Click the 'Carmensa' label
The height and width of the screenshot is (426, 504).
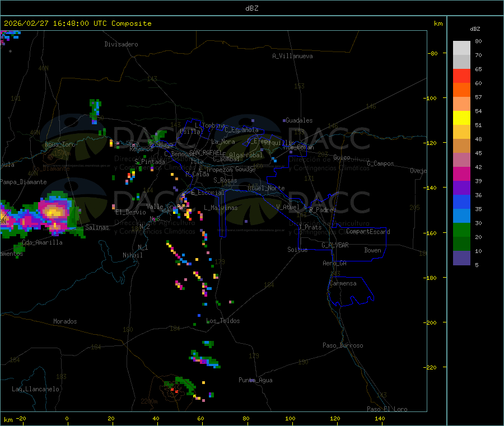click(x=343, y=284)
